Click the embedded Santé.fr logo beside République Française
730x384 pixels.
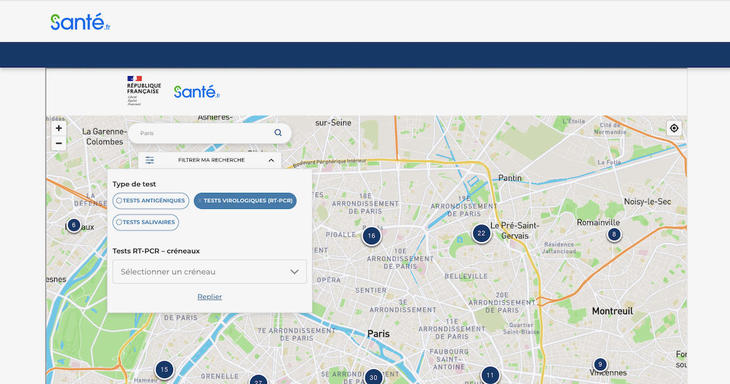pos(196,92)
